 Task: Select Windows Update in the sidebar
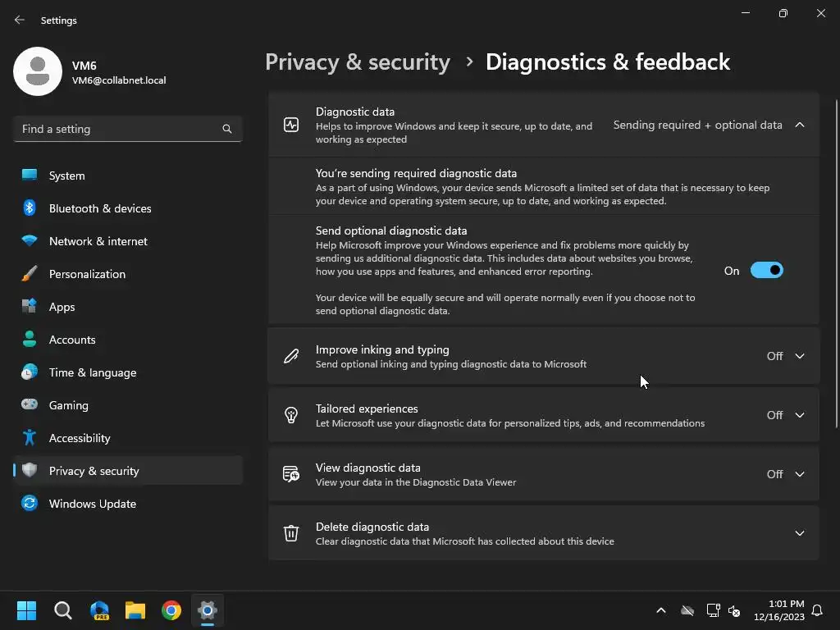128,504
